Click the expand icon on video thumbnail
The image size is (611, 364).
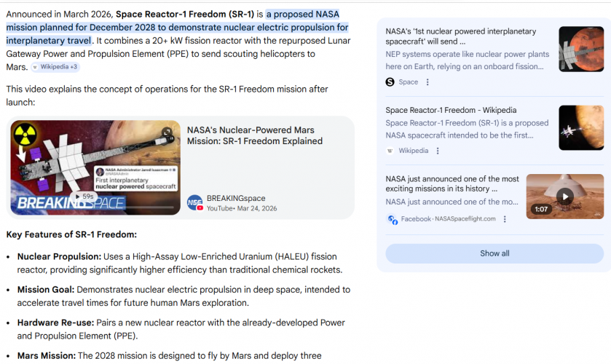(167, 132)
